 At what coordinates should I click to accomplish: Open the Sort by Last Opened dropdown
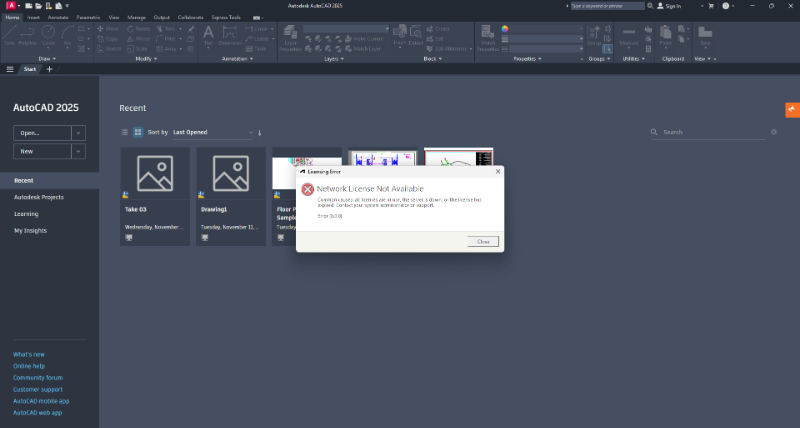point(213,132)
